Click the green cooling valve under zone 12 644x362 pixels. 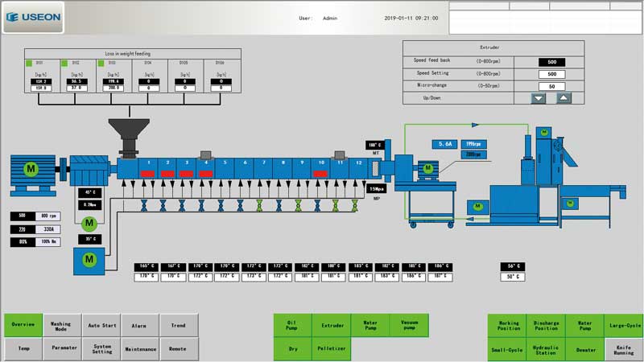(355, 205)
